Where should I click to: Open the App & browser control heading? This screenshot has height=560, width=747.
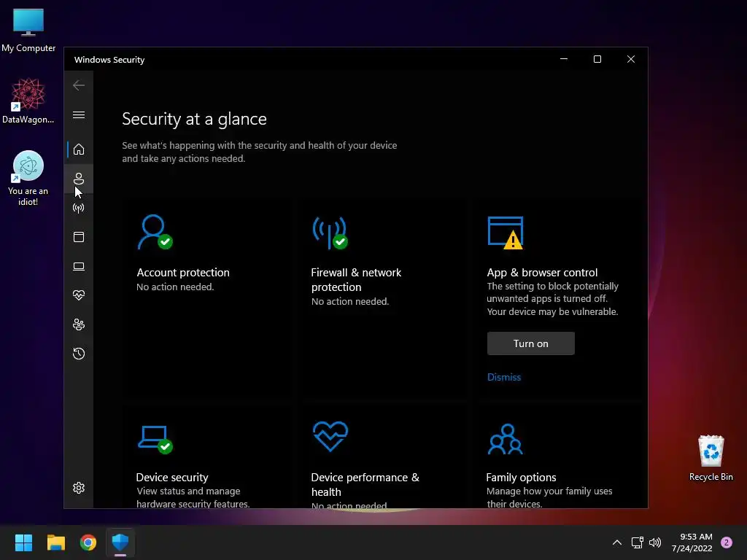[542, 273]
